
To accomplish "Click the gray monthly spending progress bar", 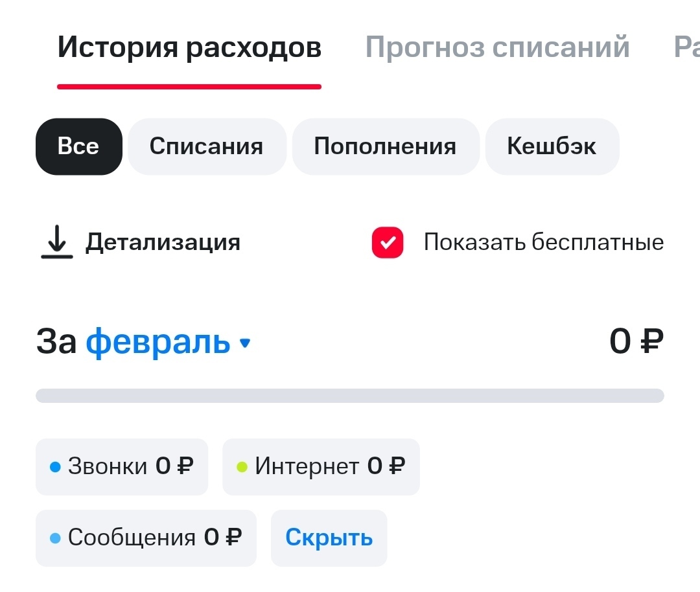I will click(350, 396).
